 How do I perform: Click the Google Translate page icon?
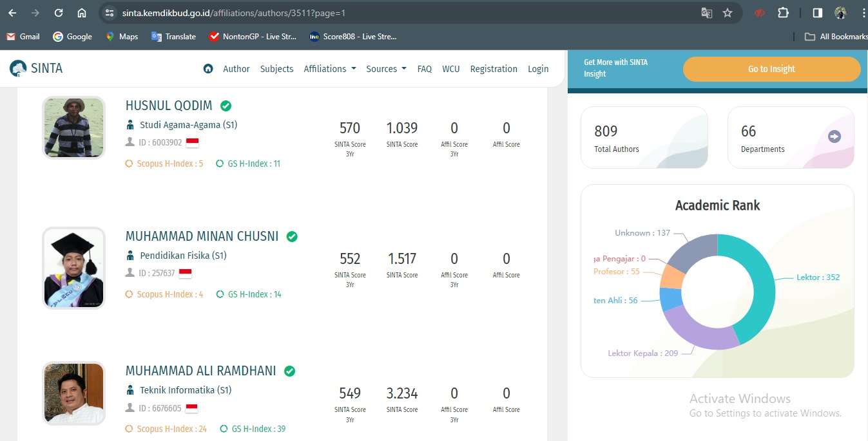click(x=707, y=13)
